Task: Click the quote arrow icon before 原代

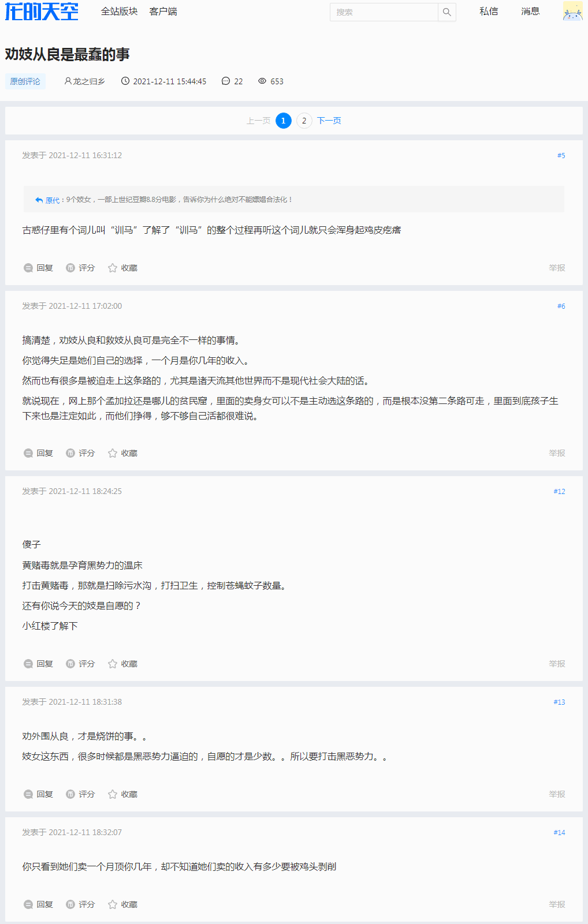Action: coord(39,200)
